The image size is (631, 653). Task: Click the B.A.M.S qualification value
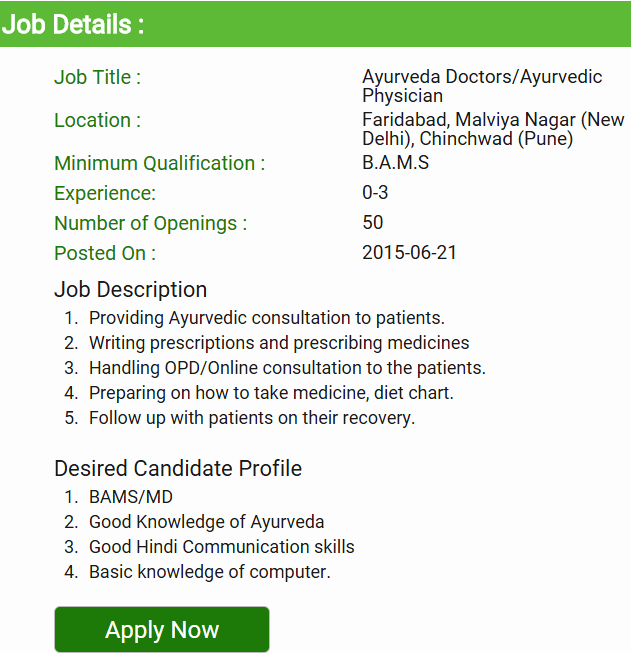tap(395, 162)
